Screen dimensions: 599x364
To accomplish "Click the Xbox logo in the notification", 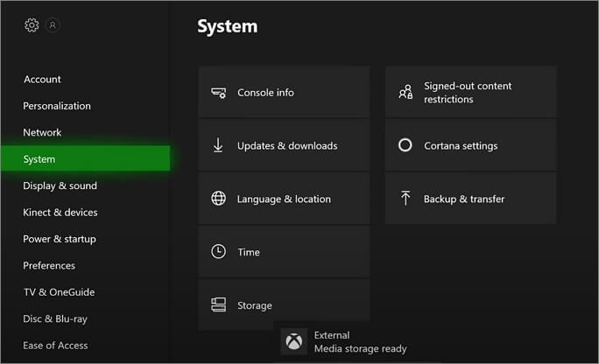I will click(x=295, y=341).
